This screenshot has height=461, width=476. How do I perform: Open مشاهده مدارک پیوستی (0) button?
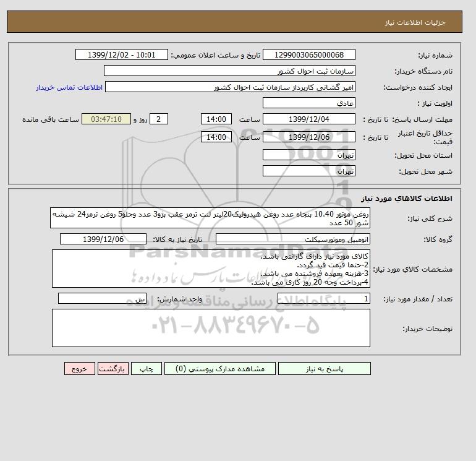pos(220,369)
